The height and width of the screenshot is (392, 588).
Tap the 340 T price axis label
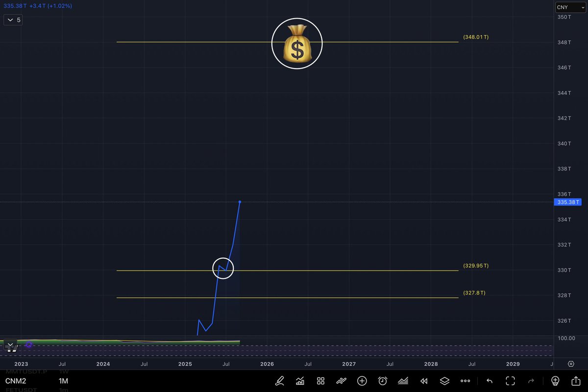[564, 144]
